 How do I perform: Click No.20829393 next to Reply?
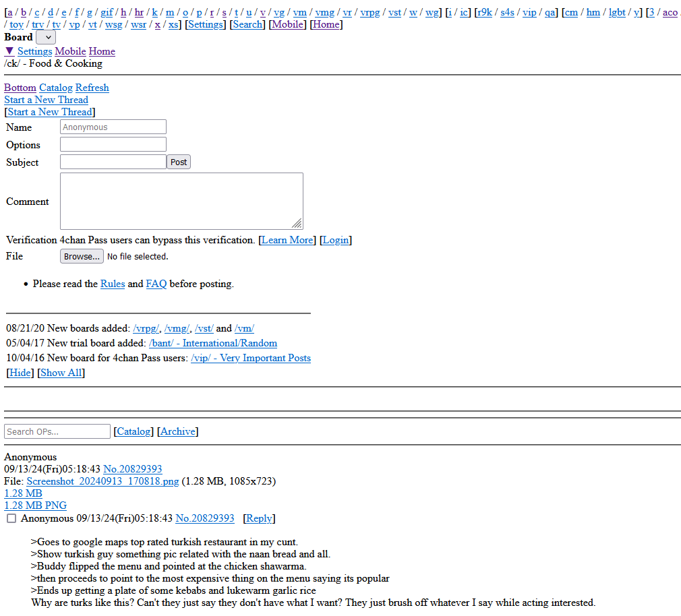tap(204, 518)
